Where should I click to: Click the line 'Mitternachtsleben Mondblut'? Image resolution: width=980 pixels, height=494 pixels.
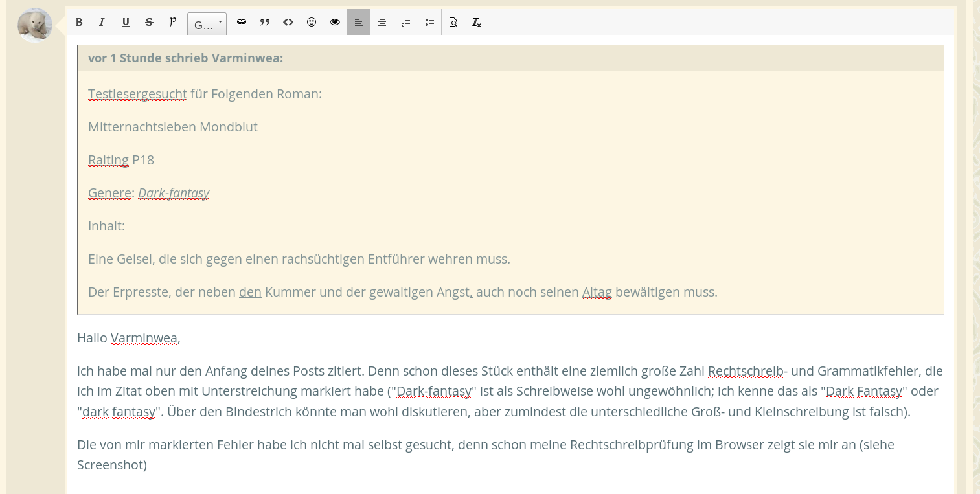(173, 127)
